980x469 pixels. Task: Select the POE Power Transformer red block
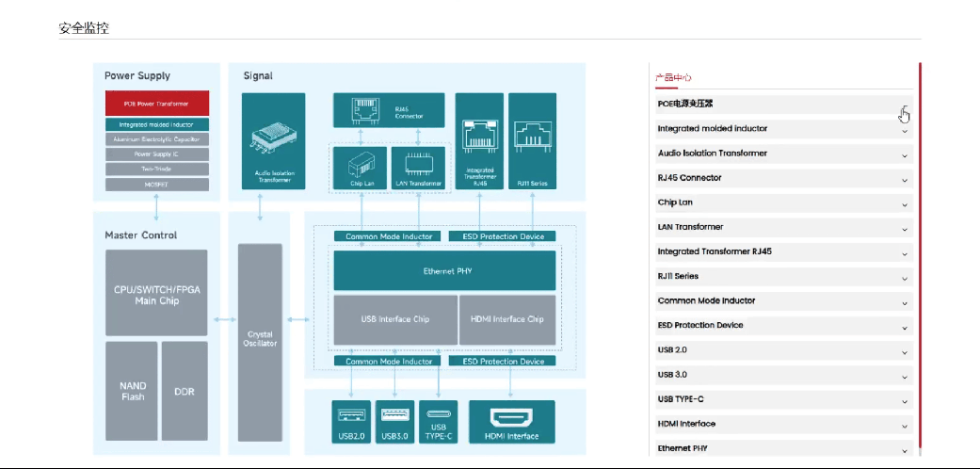pos(157,104)
